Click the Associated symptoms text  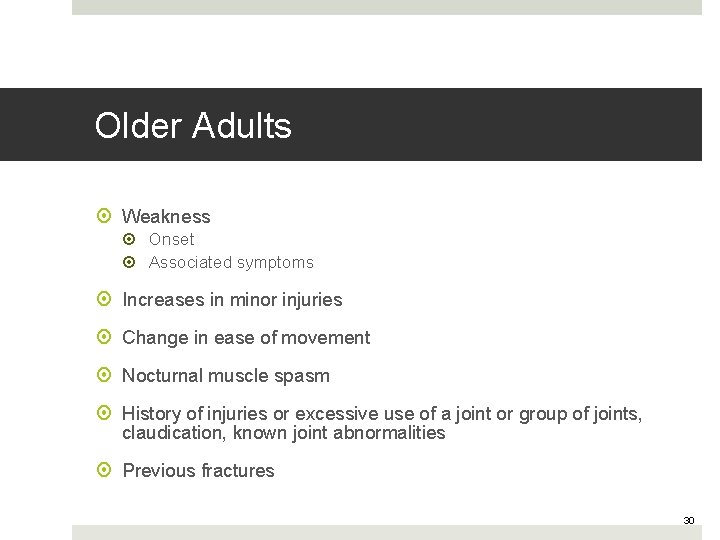click(x=231, y=262)
